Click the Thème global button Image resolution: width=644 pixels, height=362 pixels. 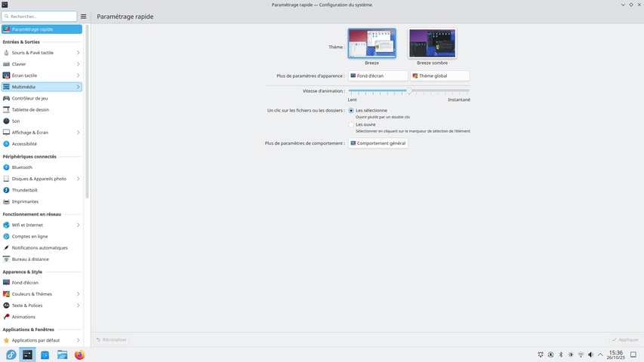pyautogui.click(x=439, y=76)
